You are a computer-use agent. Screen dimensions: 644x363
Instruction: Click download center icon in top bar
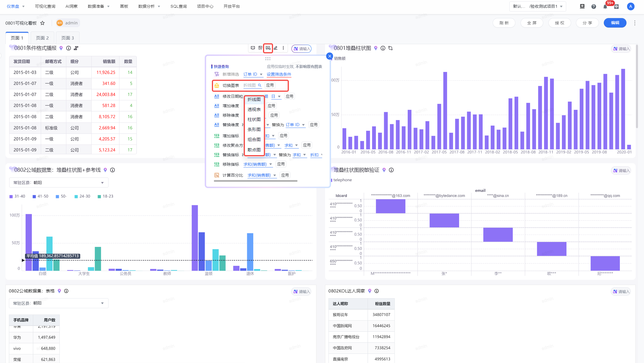[582, 6]
